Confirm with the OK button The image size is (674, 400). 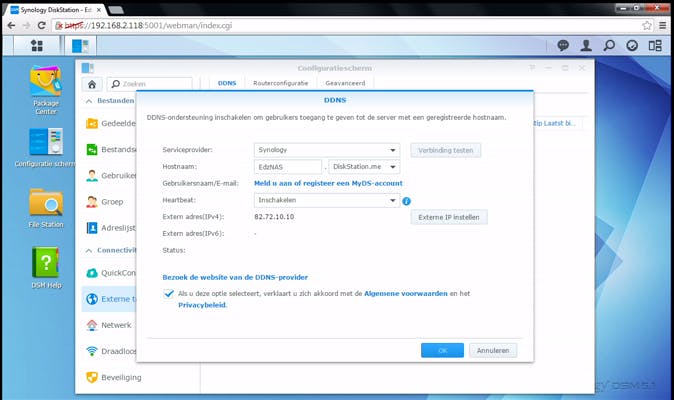442,351
